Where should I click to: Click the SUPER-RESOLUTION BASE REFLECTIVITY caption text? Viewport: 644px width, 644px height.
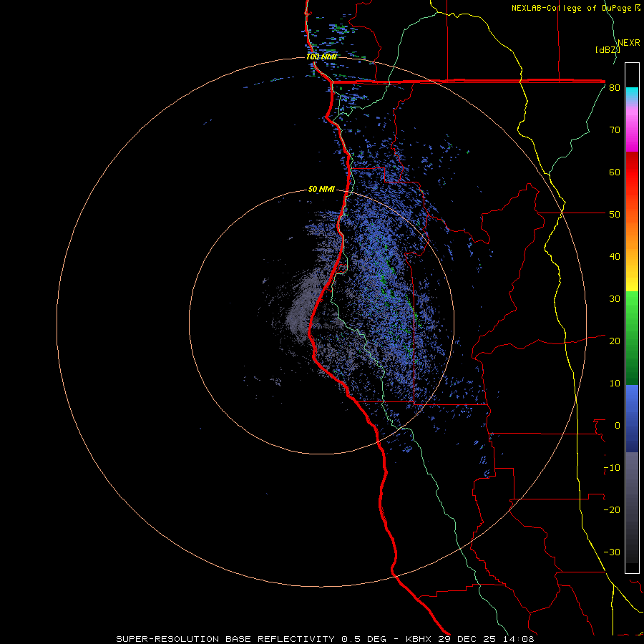click(x=225, y=639)
